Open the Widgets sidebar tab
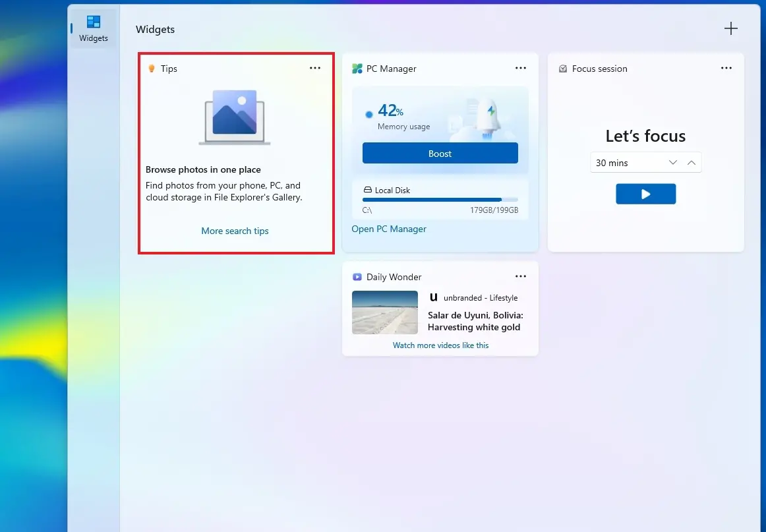The height and width of the screenshot is (532, 766). 94,28
